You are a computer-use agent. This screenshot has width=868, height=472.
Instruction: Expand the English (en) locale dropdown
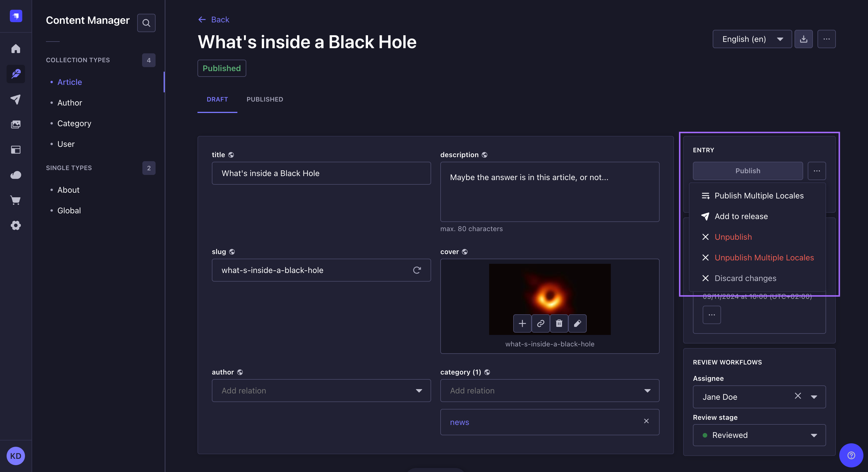pos(752,39)
